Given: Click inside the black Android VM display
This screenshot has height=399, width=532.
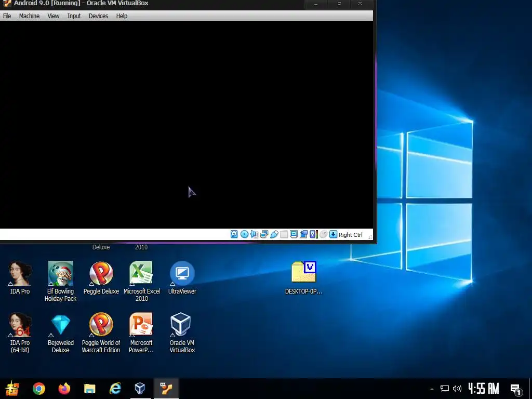Looking at the screenshot, I should click(187, 125).
